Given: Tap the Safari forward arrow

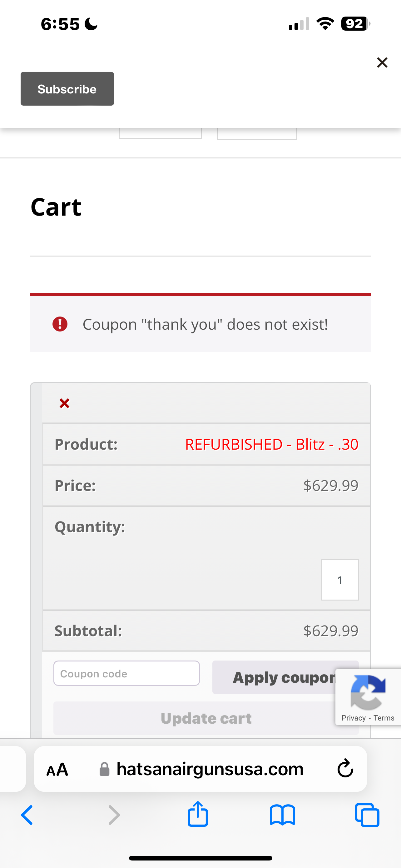Looking at the screenshot, I should coord(114,815).
